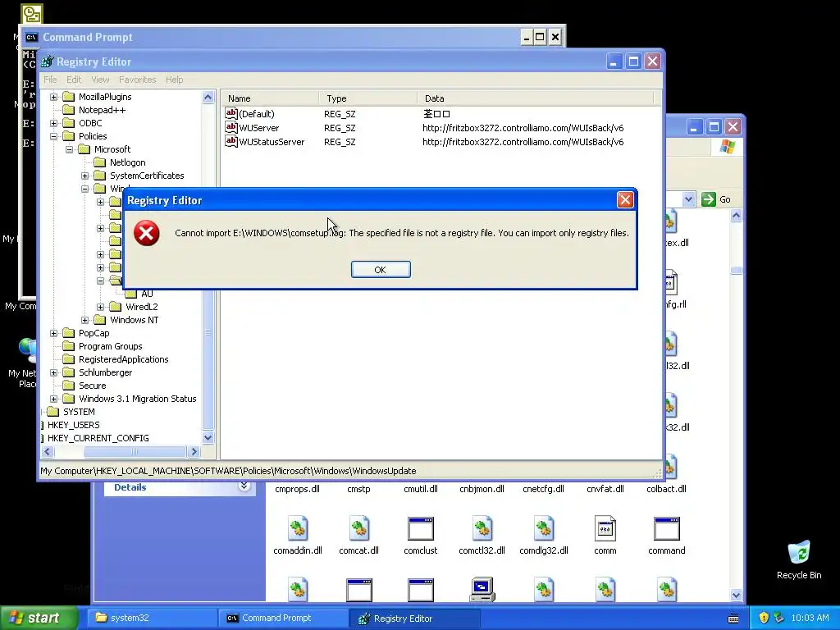This screenshot has width=840, height=630.
Task: Click the Command Prompt title bar icon
Action: click(32, 37)
